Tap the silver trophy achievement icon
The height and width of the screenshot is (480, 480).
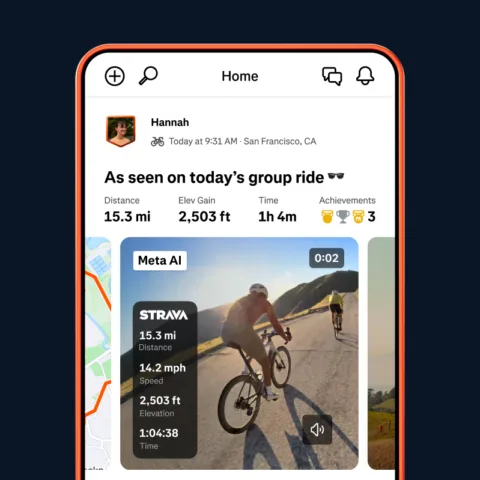[343, 217]
